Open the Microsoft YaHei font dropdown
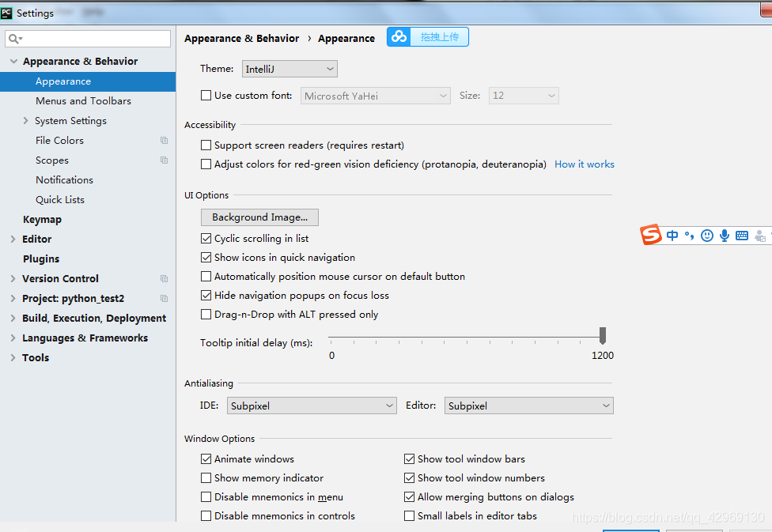 pos(375,96)
